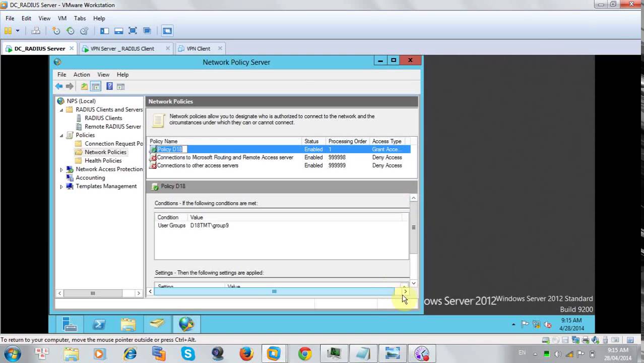The width and height of the screenshot is (644, 363).
Task: Select NPS (Local) root node
Action: [x=81, y=101]
